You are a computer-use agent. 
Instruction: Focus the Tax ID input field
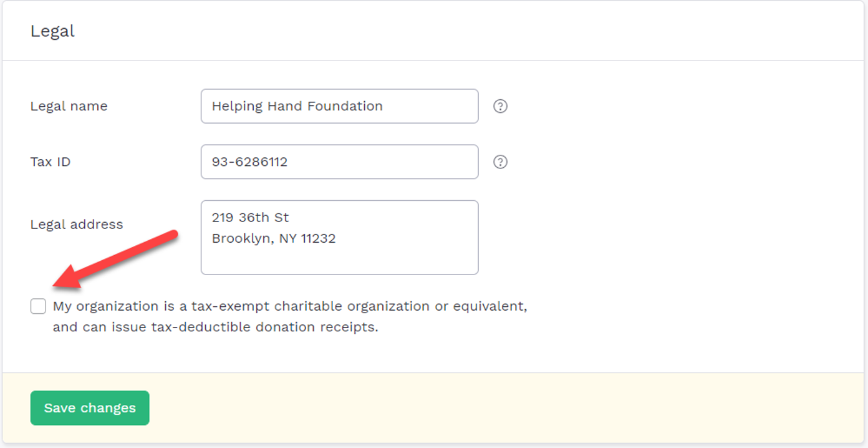[x=340, y=162]
